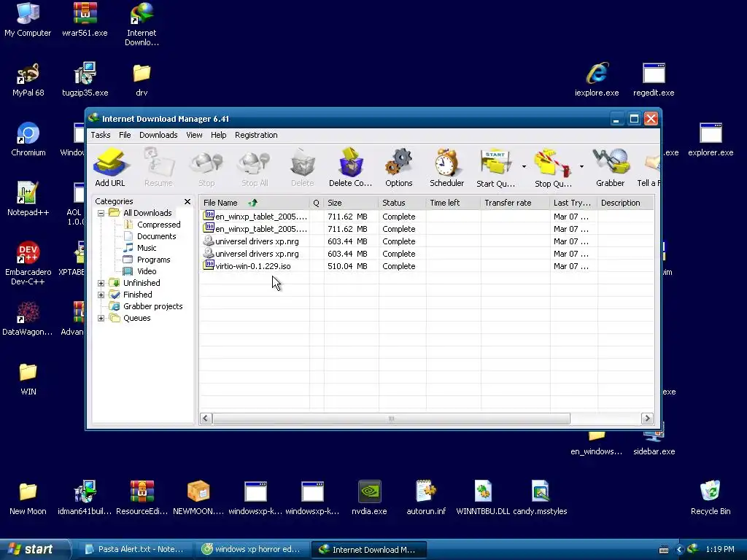Open Embarcadero Dev-C++ desktop icon
This screenshot has width=747, height=560.
[28, 263]
